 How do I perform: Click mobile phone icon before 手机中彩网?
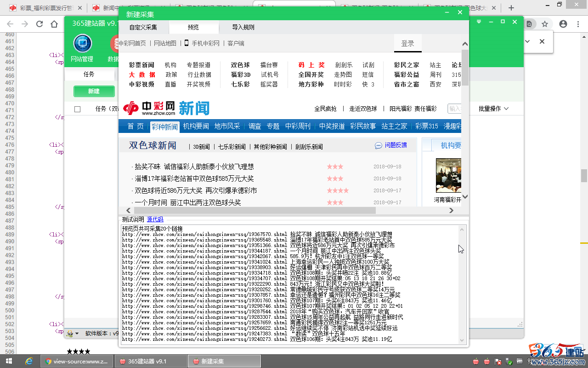pos(187,43)
